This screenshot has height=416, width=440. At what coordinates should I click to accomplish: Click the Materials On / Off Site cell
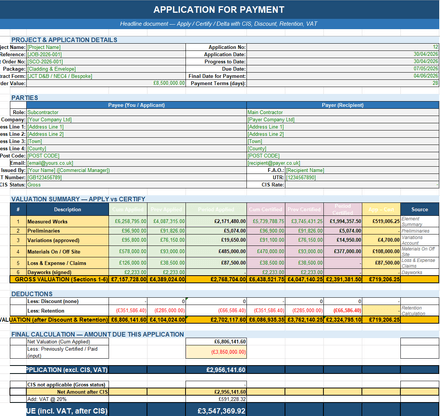pos(67,252)
